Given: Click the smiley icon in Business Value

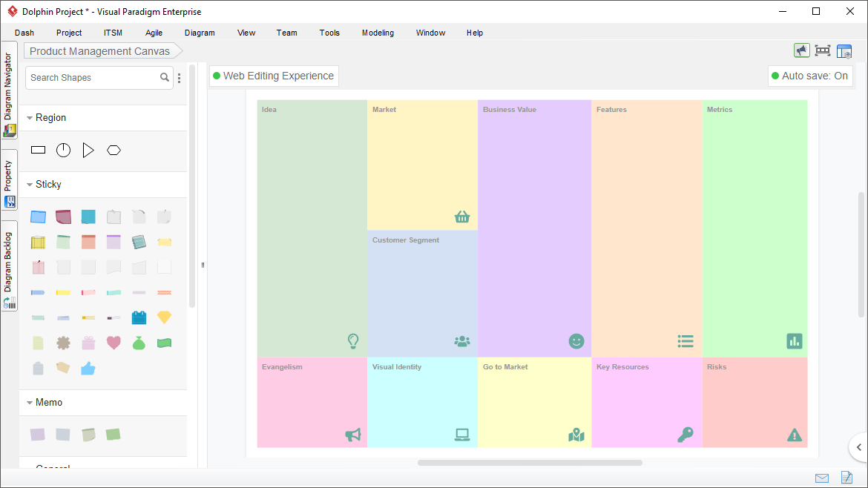Looking at the screenshot, I should pyautogui.click(x=576, y=341).
